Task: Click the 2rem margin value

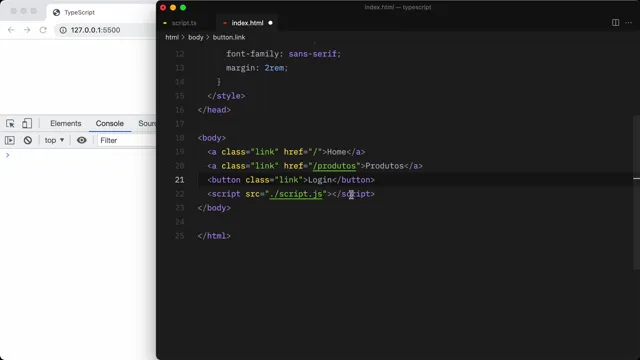Action: point(274,68)
